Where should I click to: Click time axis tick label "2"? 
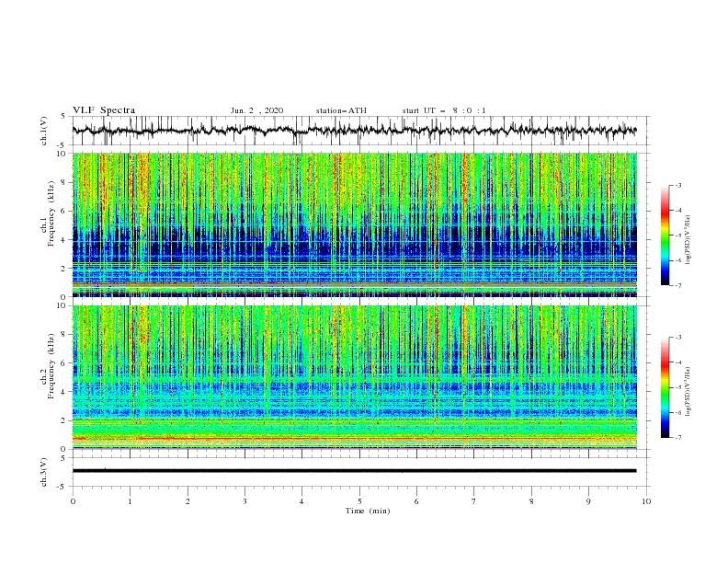[x=188, y=501]
